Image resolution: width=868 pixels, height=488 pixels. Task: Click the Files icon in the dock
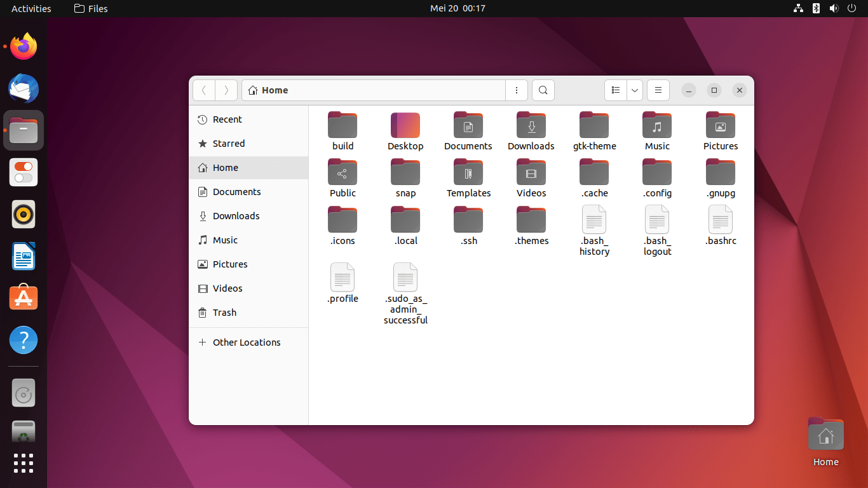click(x=24, y=130)
